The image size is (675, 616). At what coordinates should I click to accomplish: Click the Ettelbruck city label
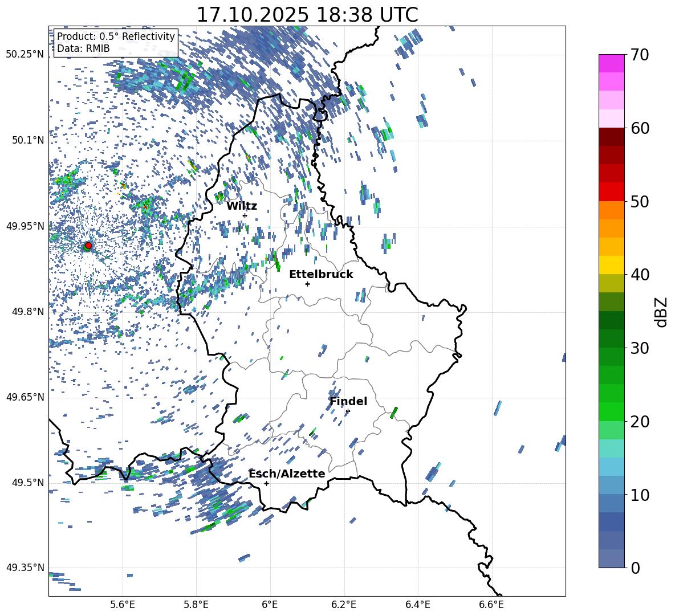(321, 275)
